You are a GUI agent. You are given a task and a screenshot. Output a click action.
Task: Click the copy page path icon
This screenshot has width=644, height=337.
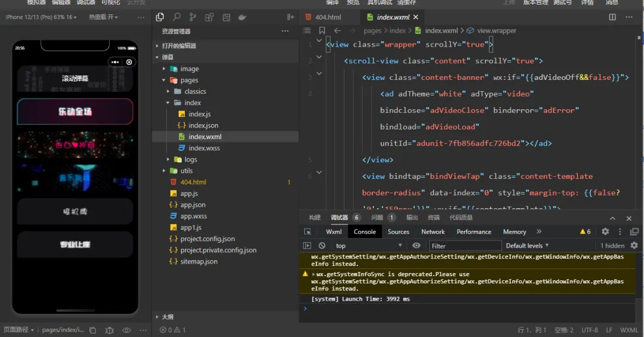tap(92, 330)
